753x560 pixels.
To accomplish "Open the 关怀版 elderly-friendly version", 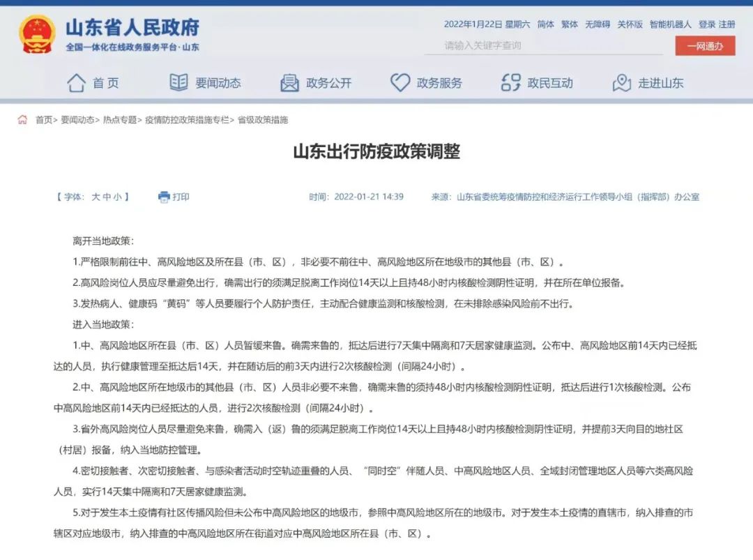I will coord(630,24).
